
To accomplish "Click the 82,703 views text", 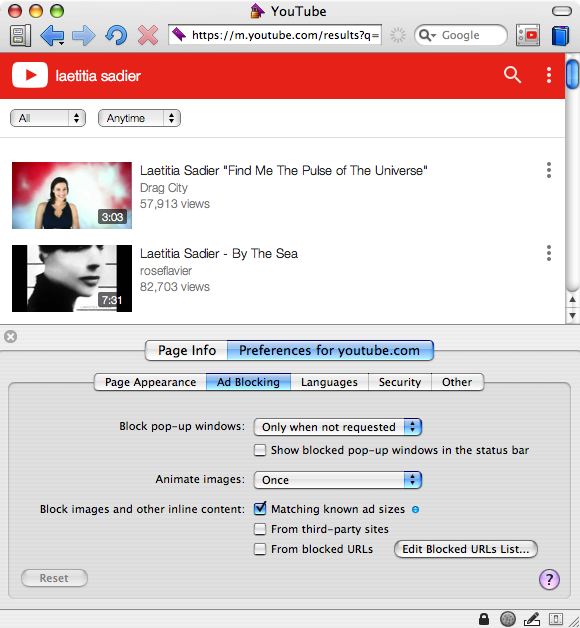I will tap(175, 287).
